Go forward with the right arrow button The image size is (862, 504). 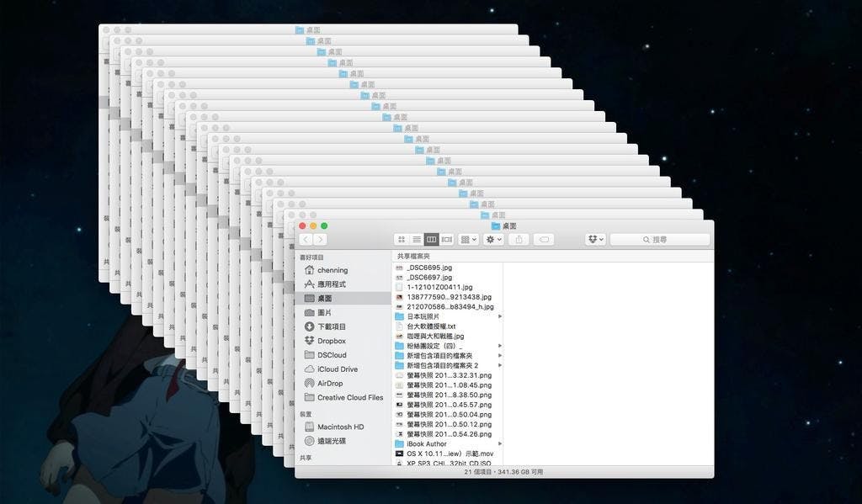tap(320, 240)
